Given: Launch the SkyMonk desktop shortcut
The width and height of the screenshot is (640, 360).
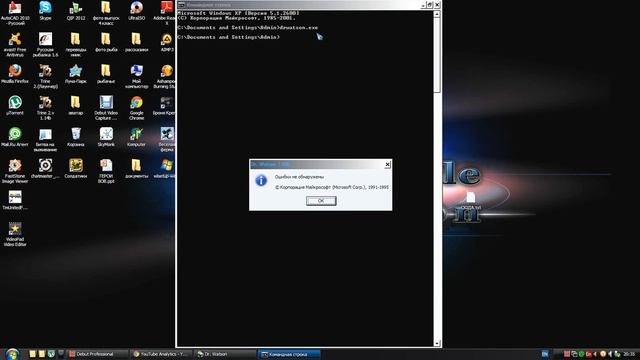Looking at the screenshot, I should (106, 137).
